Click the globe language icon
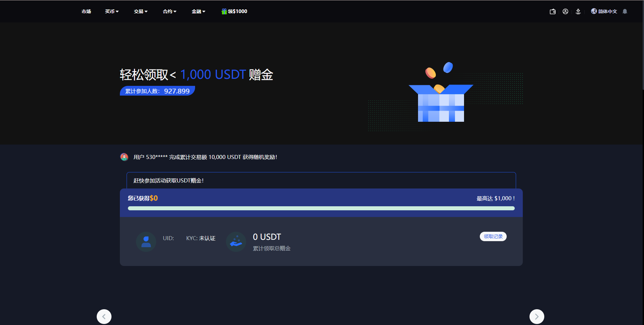The width and height of the screenshot is (644, 325). (594, 11)
